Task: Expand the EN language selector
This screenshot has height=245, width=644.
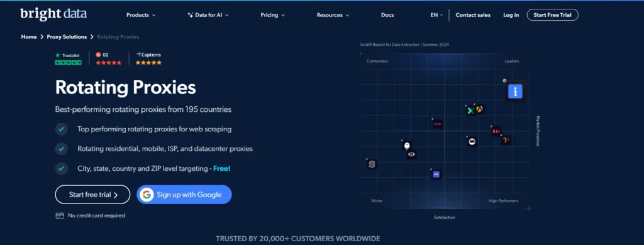Action: point(436,15)
